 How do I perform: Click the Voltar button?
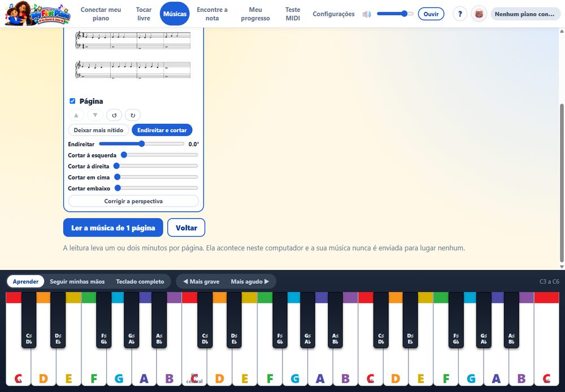[x=186, y=228]
